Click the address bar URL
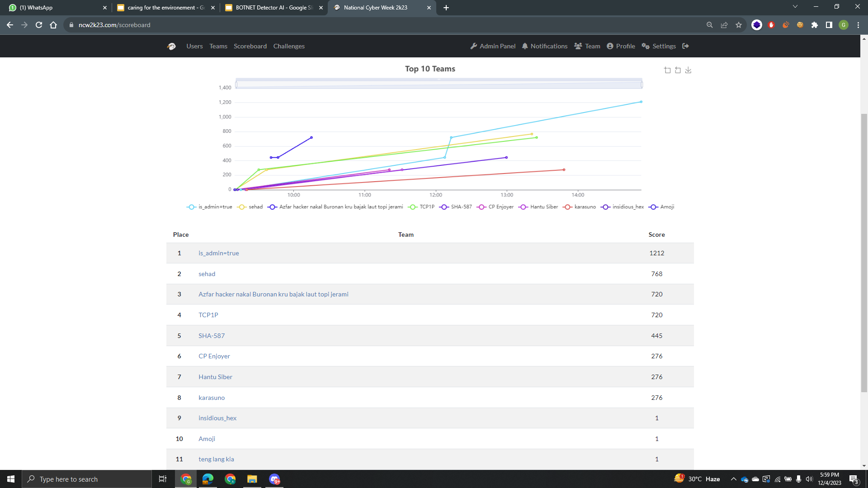The image size is (868, 488). pyautogui.click(x=114, y=25)
